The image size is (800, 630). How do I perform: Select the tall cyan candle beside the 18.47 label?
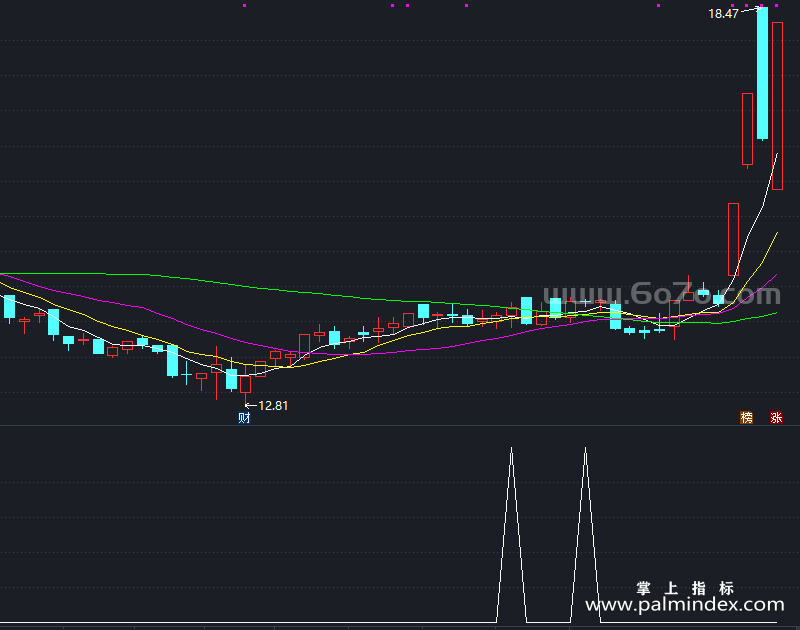762,73
